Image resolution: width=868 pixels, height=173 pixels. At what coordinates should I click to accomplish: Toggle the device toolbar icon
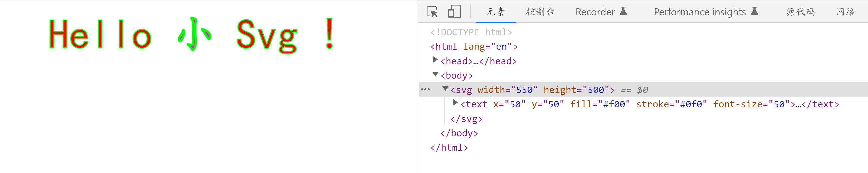(454, 12)
